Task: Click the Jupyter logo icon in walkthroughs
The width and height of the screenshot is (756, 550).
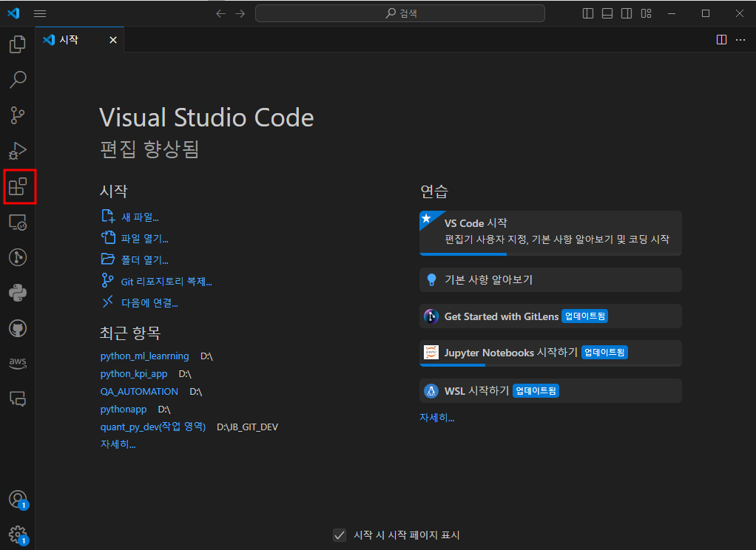Action: pyautogui.click(x=431, y=353)
